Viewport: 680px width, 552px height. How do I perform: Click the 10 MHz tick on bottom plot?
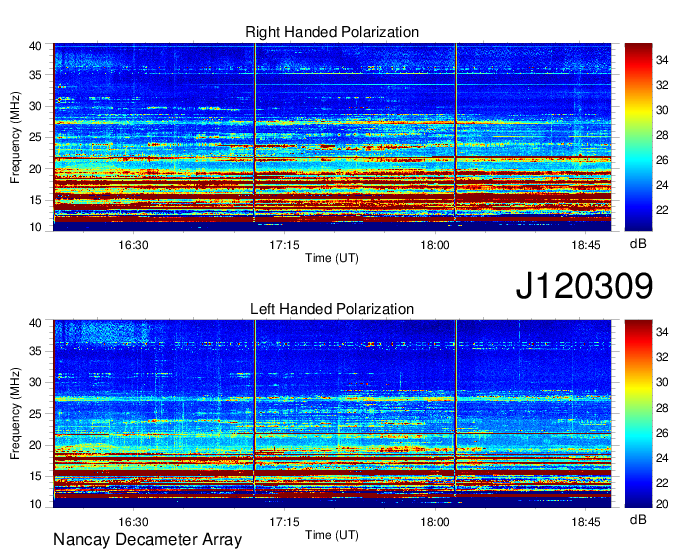(x=35, y=504)
